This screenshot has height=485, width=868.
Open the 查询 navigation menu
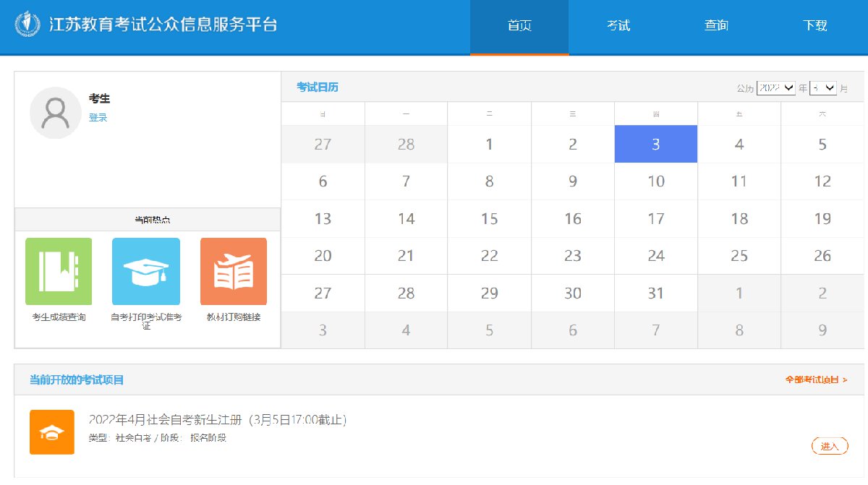coord(717,26)
